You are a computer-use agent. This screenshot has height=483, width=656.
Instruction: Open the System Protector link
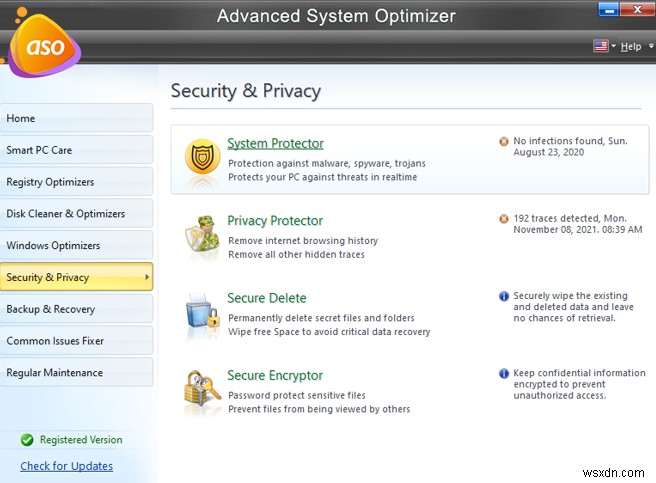tap(275, 144)
